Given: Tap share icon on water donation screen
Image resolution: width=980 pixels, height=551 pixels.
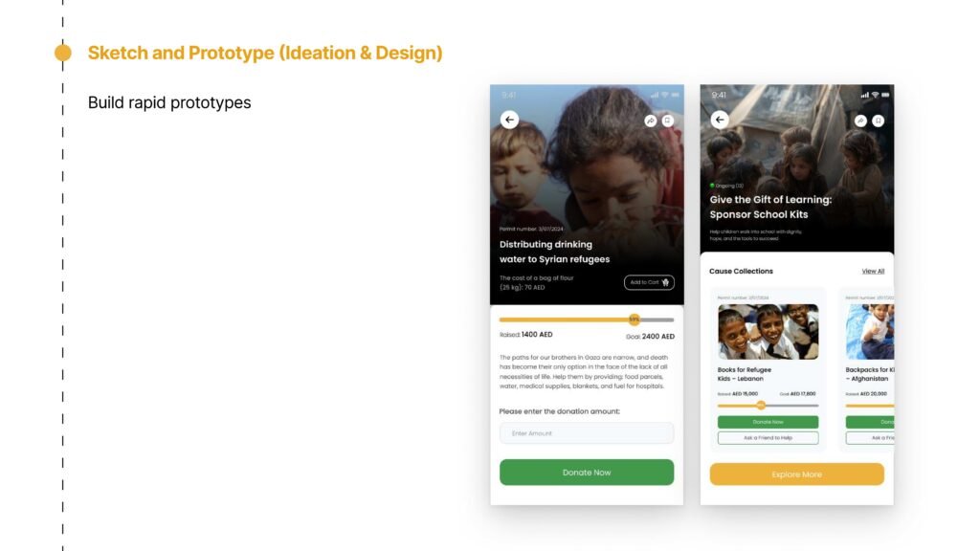Looking at the screenshot, I should click(651, 121).
